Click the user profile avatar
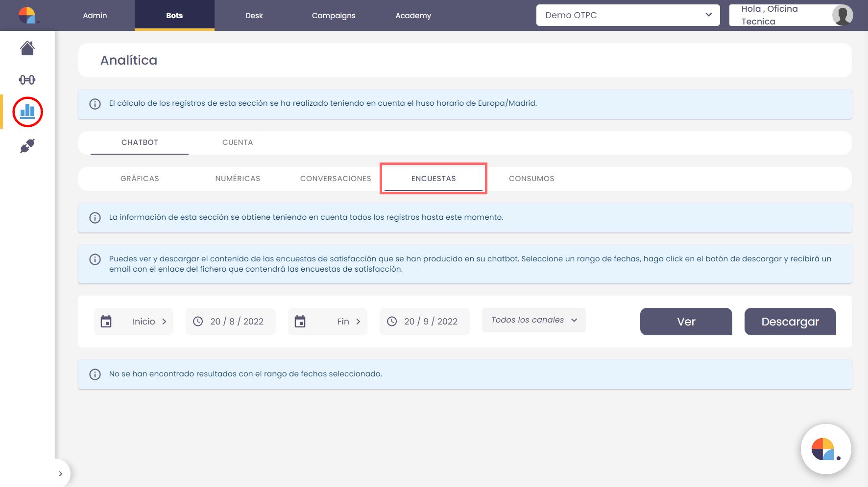This screenshot has width=868, height=487. [842, 15]
